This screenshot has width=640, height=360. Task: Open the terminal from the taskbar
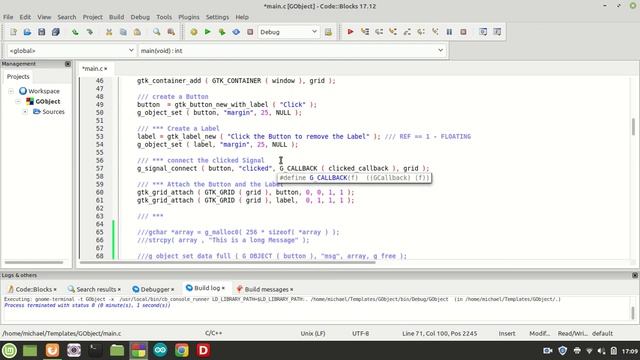95,350
